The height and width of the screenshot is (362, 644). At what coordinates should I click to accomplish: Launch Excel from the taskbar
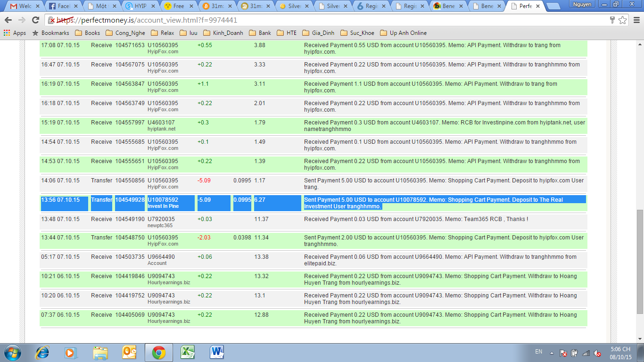pyautogui.click(x=188, y=352)
